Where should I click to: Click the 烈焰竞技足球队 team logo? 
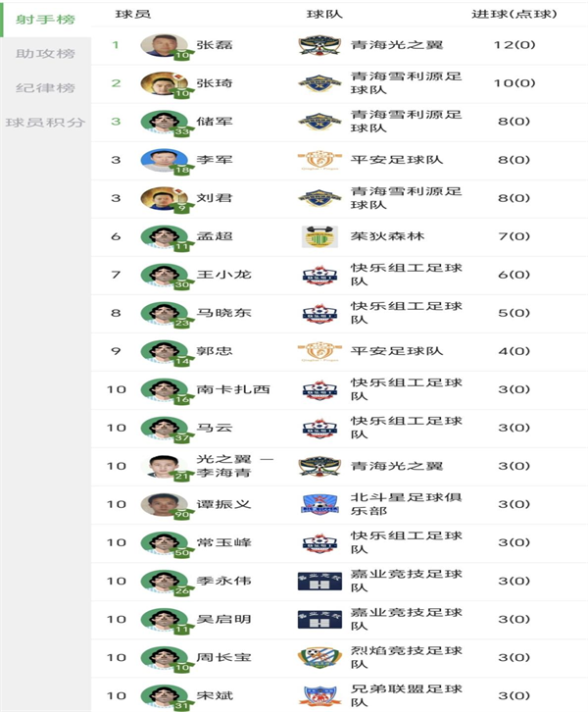point(319,657)
